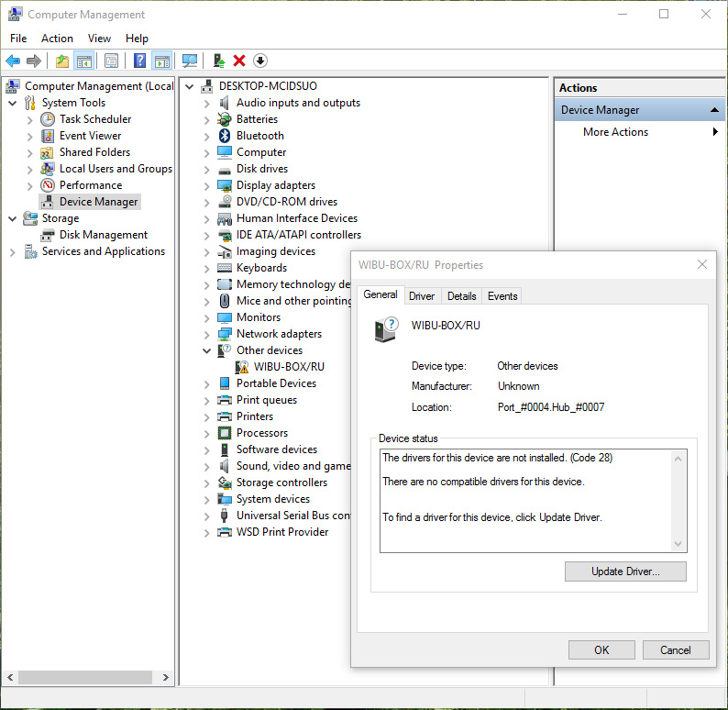The width and height of the screenshot is (728, 710).
Task: Click the Forward arrow toolbar icon
Action: pos(34,61)
